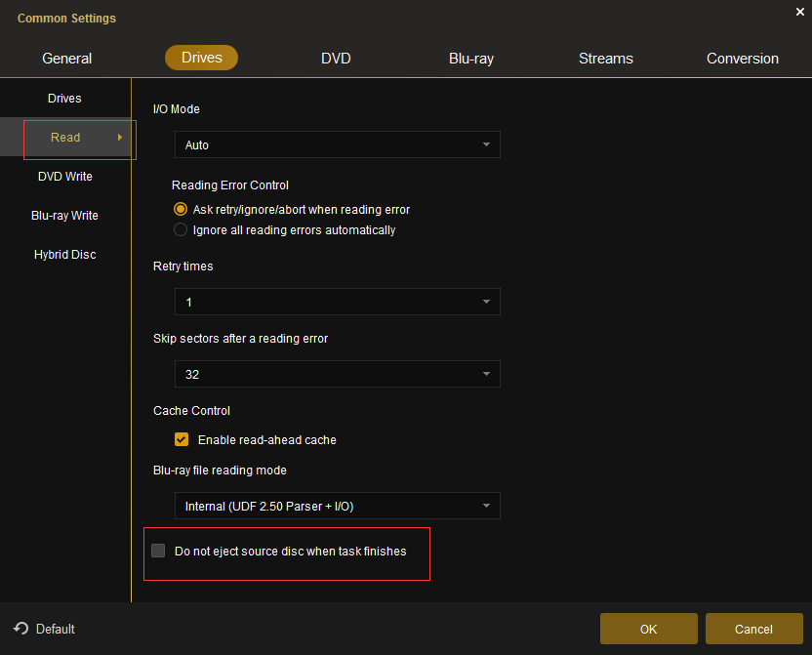
Task: Open DVD Write settings in sidebar
Action: (x=64, y=177)
